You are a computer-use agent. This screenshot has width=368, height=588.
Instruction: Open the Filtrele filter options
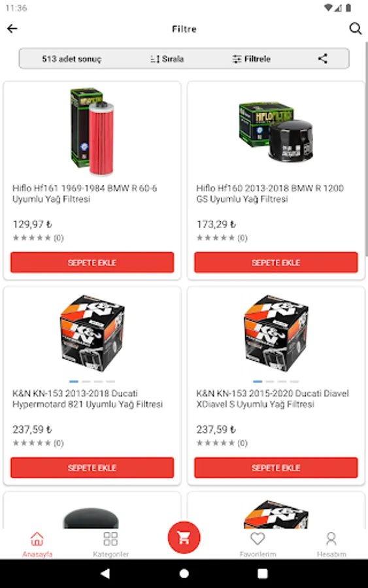[252, 59]
